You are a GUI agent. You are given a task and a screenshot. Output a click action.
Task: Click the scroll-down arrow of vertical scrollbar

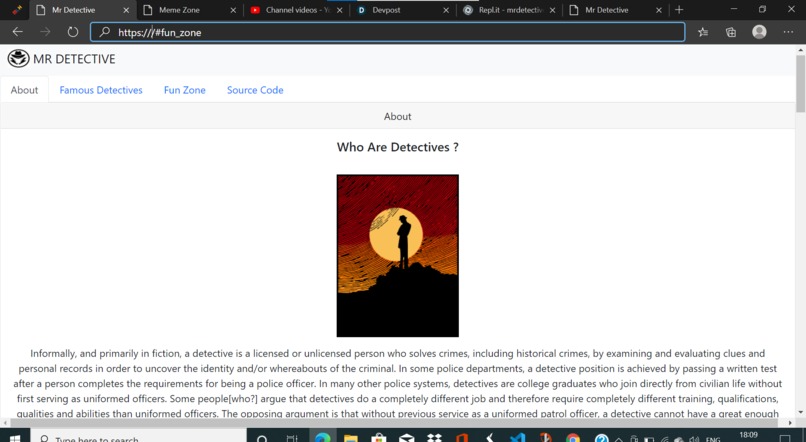point(800,412)
